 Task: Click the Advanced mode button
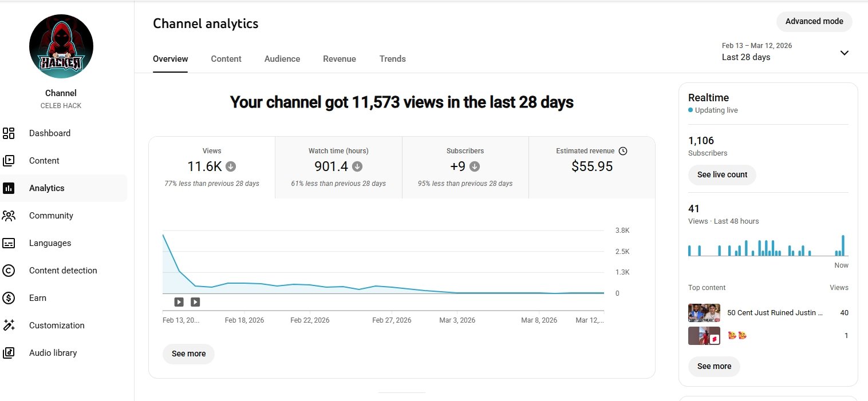click(814, 22)
